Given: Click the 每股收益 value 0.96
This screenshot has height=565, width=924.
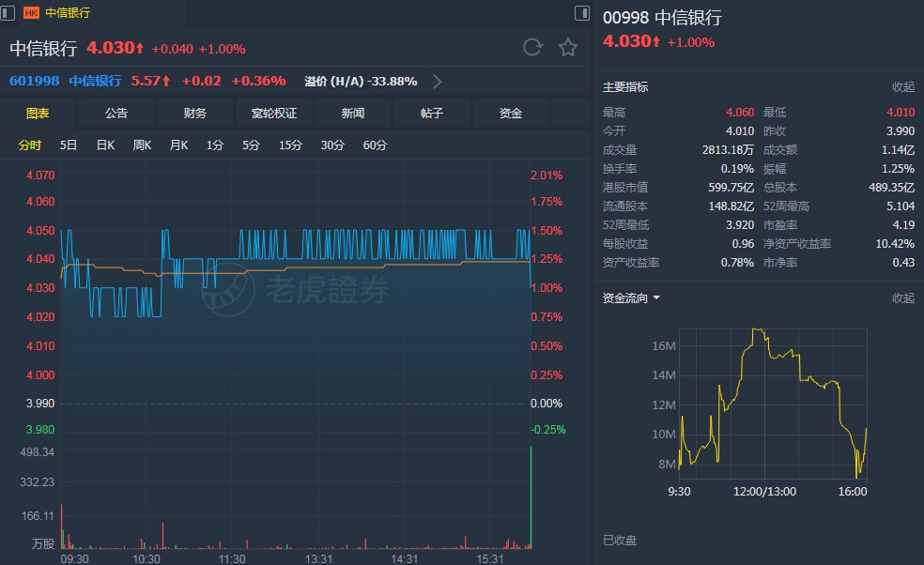Looking at the screenshot, I should point(743,244).
